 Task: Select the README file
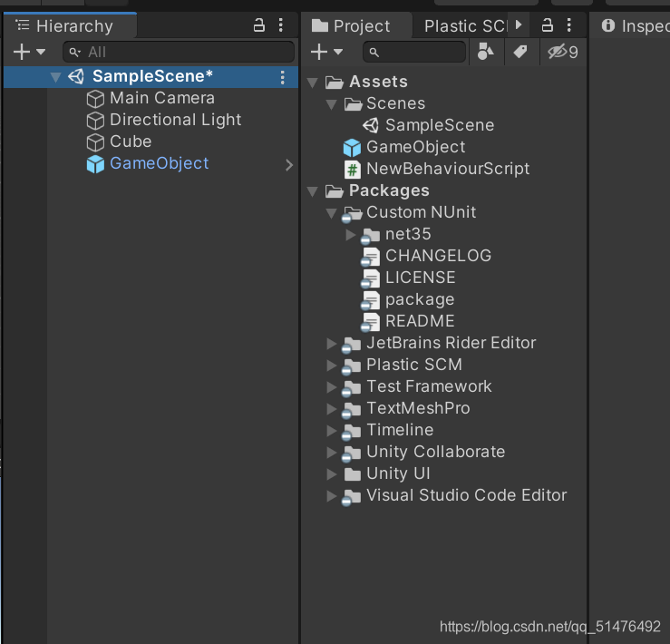420,321
